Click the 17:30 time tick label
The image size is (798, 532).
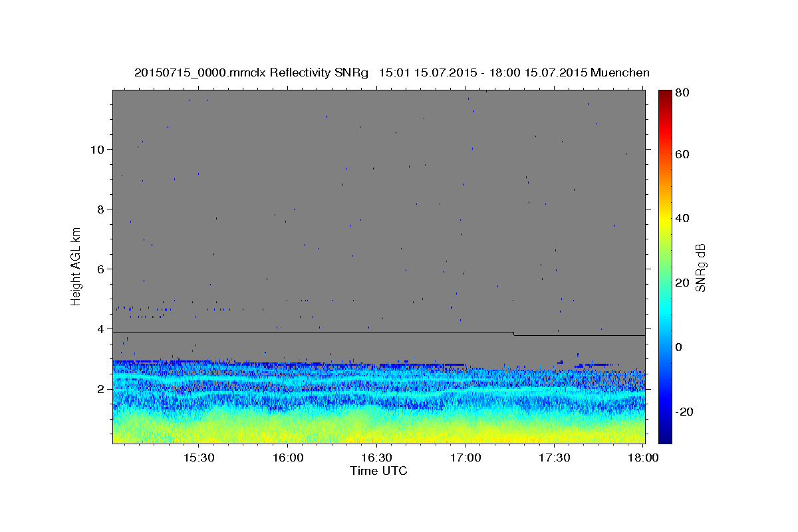pos(554,458)
